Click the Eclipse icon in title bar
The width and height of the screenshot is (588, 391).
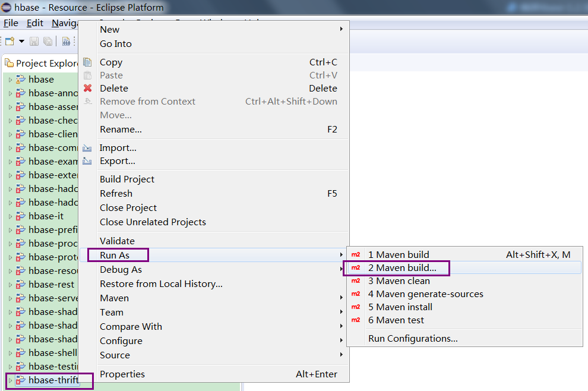pyautogui.click(x=7, y=7)
